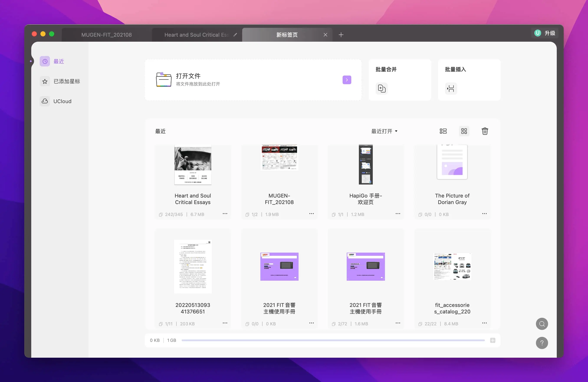Switch to list view layout
This screenshot has width=588, height=382.
(x=443, y=131)
